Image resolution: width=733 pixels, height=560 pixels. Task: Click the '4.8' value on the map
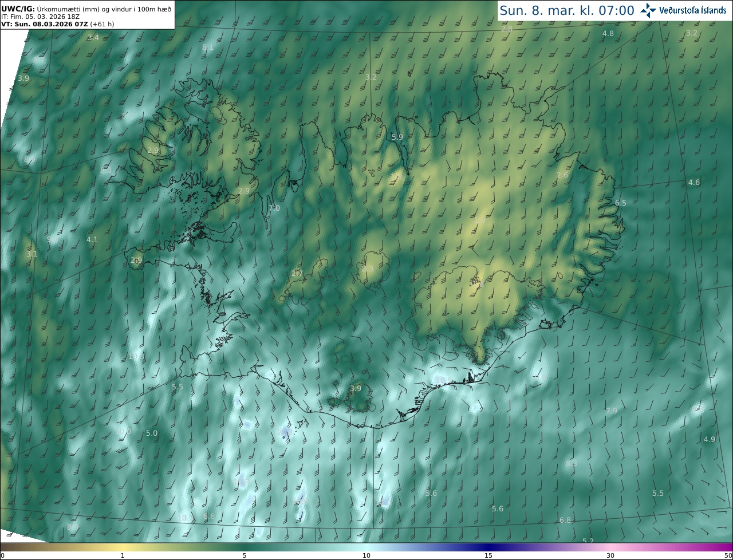pos(608,34)
